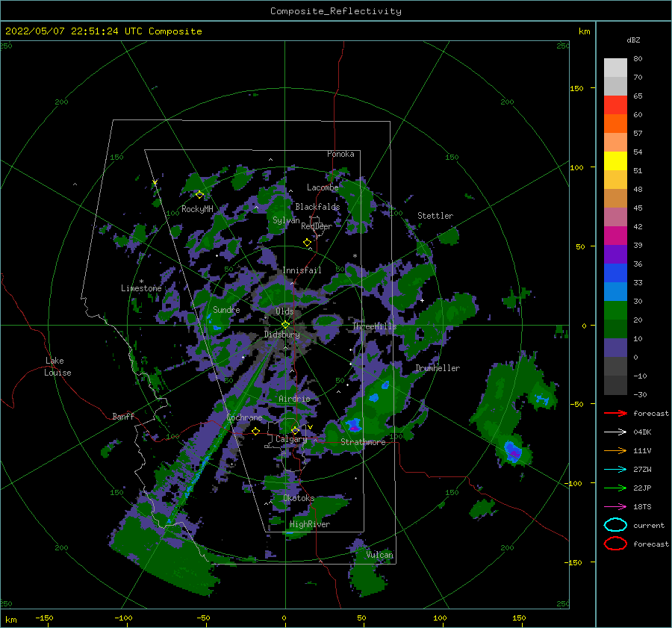Click the cyan 27ZW arrow in legend
Viewport: 672px width, 628px height.
615,470
